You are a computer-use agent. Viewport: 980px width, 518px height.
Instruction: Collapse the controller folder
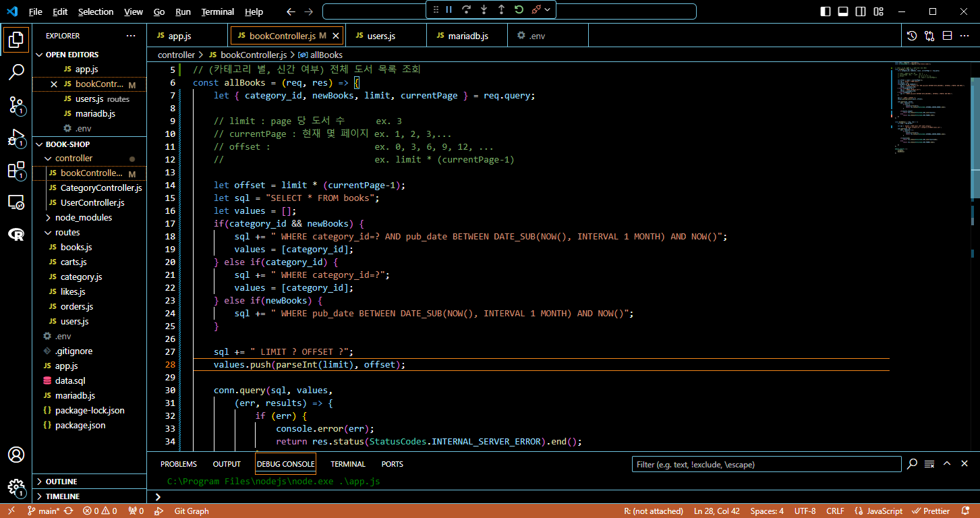pos(89,159)
